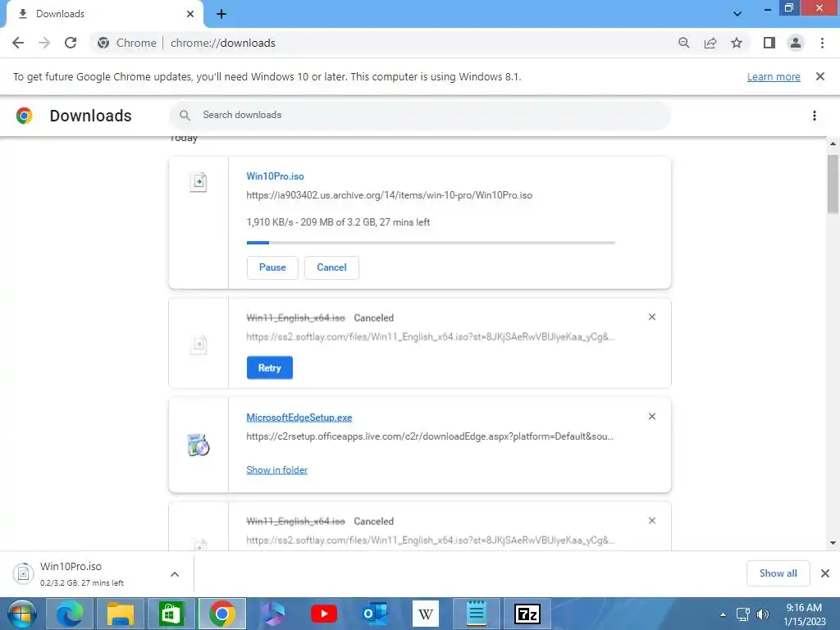Click the scrollbar up arrow

[x=833, y=144]
